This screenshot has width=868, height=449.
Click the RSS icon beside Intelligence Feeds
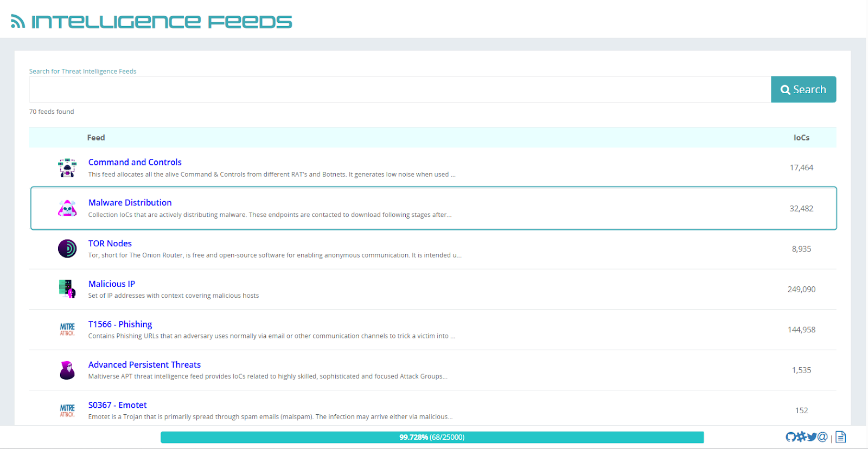coord(18,22)
